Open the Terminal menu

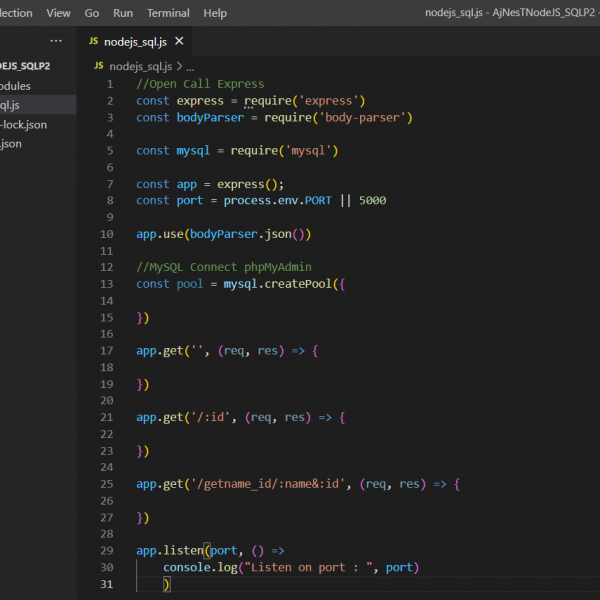click(168, 13)
